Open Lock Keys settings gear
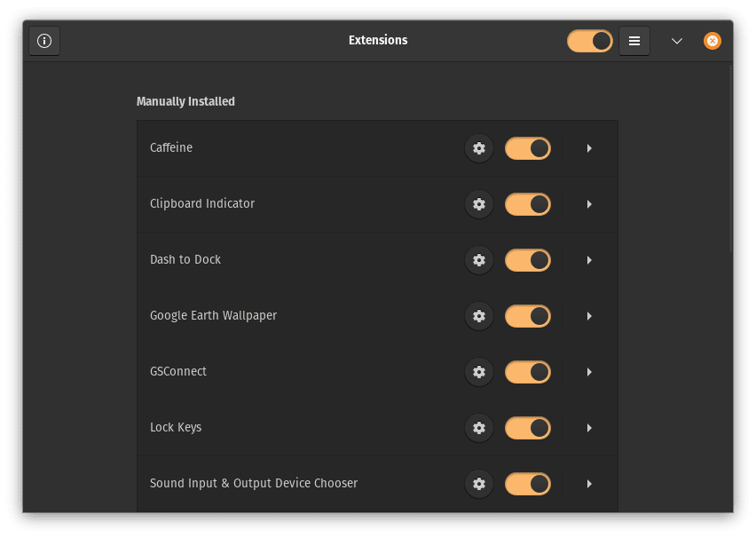Image resolution: width=756 pixels, height=538 pixels. (x=479, y=428)
